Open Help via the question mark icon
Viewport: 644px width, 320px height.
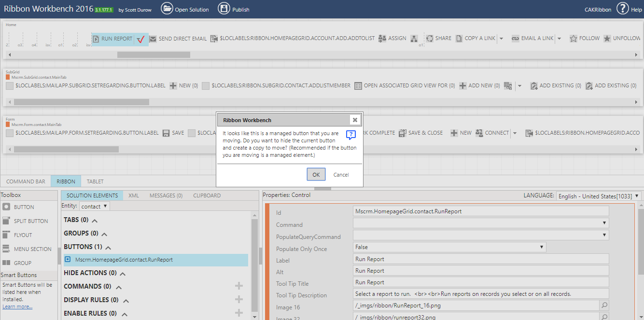(623, 8)
